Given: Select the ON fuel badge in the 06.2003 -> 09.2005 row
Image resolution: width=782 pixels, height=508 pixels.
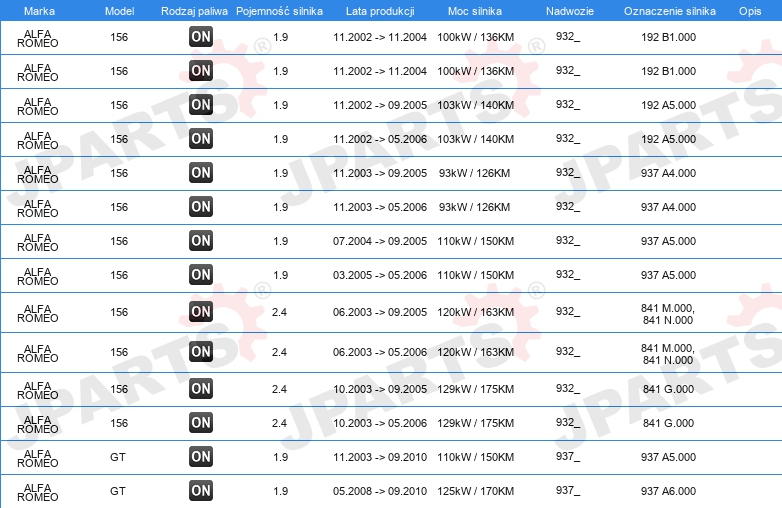Looking at the screenshot, I should pos(201,312).
